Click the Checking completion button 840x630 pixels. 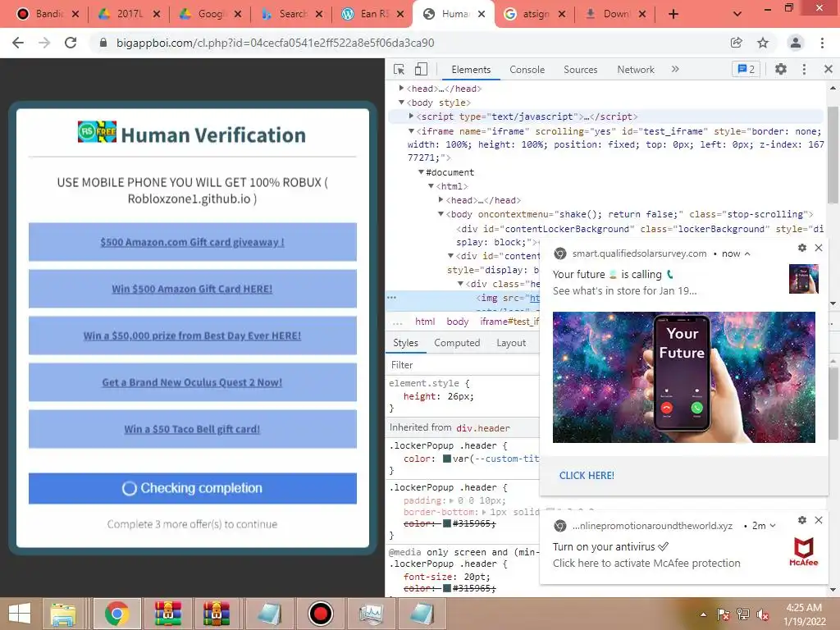pos(192,488)
